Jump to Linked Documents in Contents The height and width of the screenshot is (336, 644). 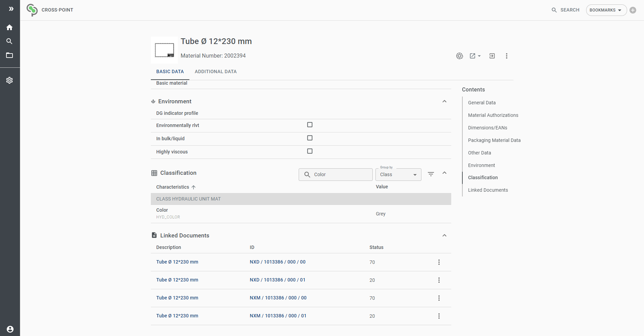pyautogui.click(x=488, y=190)
